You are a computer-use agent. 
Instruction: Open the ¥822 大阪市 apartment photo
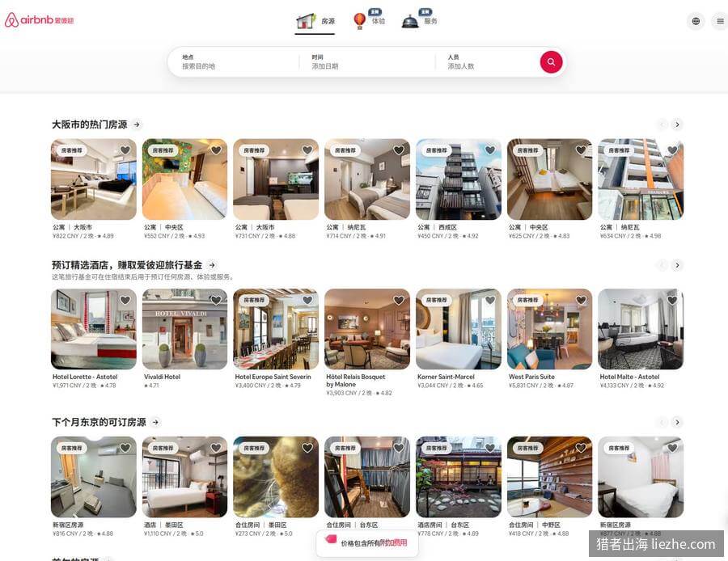94,179
